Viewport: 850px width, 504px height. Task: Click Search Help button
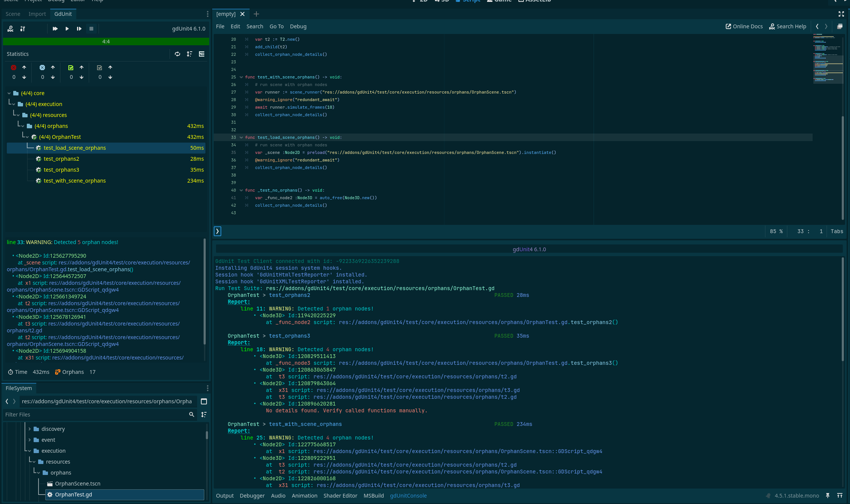pyautogui.click(x=787, y=26)
